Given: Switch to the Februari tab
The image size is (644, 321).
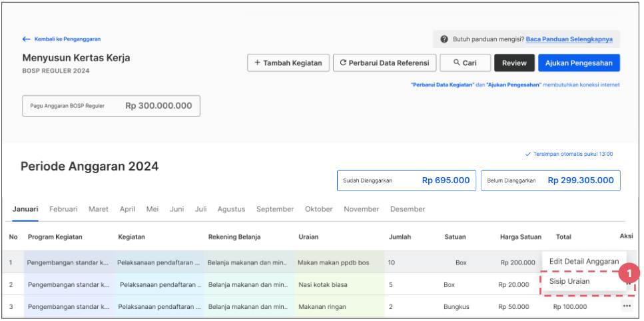Looking at the screenshot, I should point(63,209).
